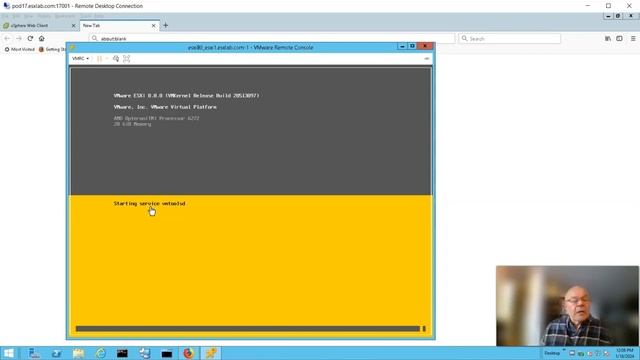Click the webcam video overlay thumbnail
Screen dimensions: 640x360
(x=567, y=306)
